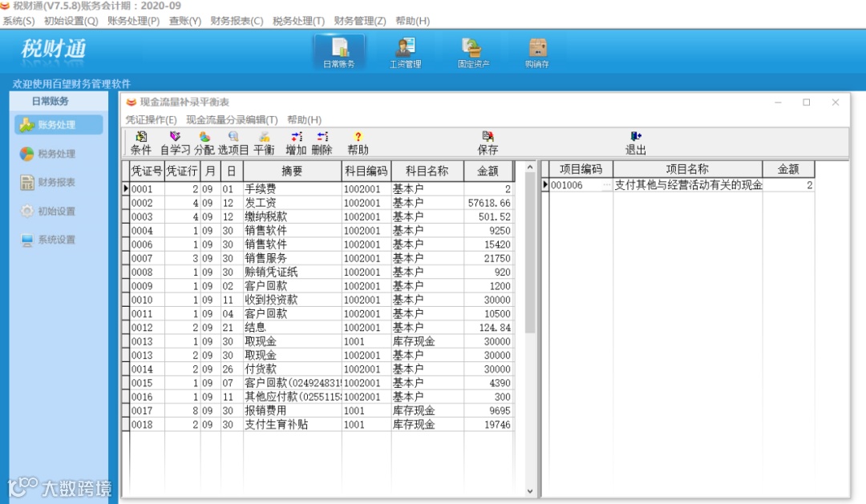This screenshot has height=504, width=866.
Task: Open the 系统(S) menu
Action: click(18, 21)
